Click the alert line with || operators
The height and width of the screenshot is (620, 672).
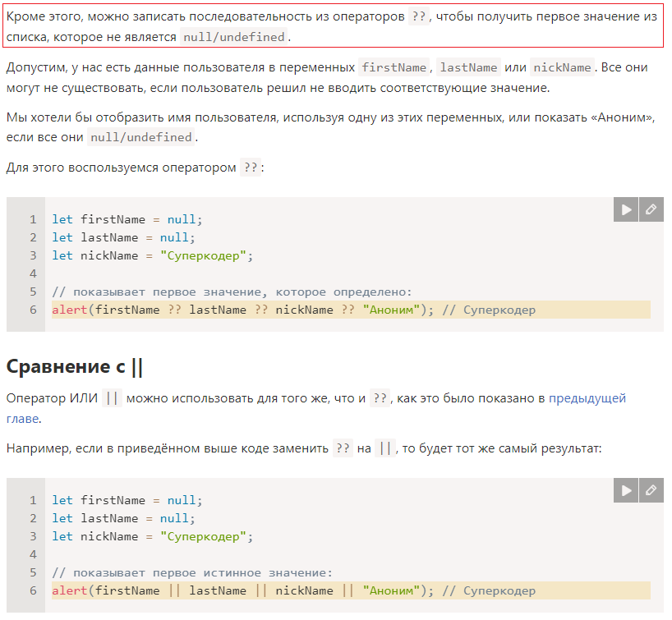point(351,590)
